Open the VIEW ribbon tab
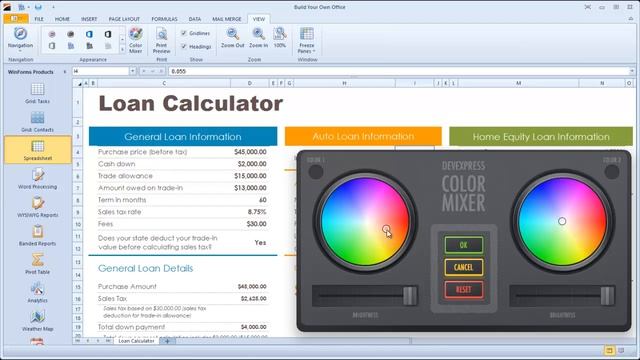 coord(259,19)
